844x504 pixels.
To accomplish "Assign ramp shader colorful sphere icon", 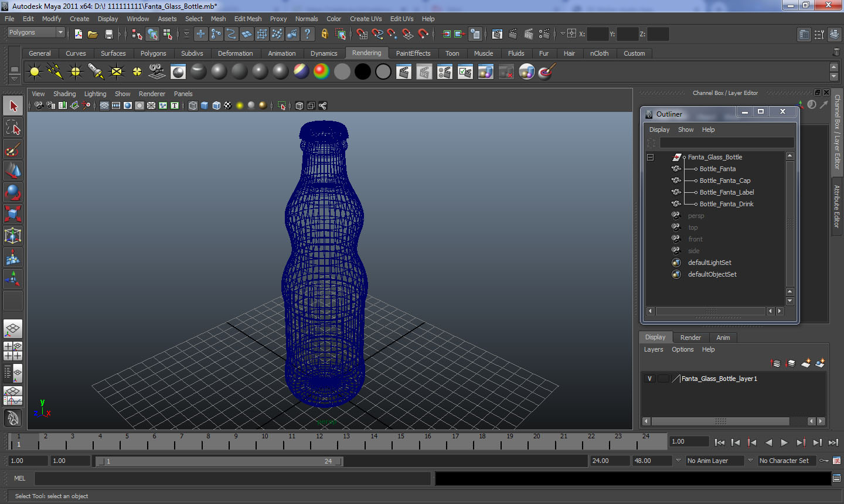I will click(x=321, y=71).
